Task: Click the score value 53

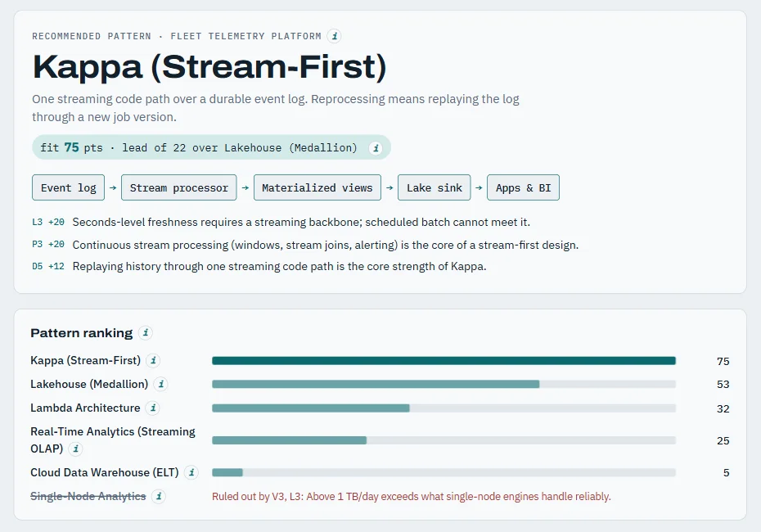Action: pyautogui.click(x=723, y=385)
